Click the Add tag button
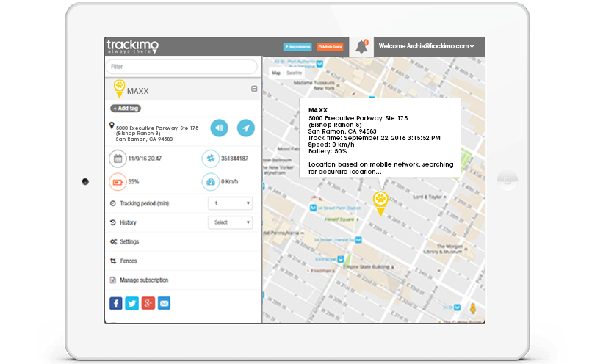The height and width of the screenshot is (364, 603). [126, 109]
